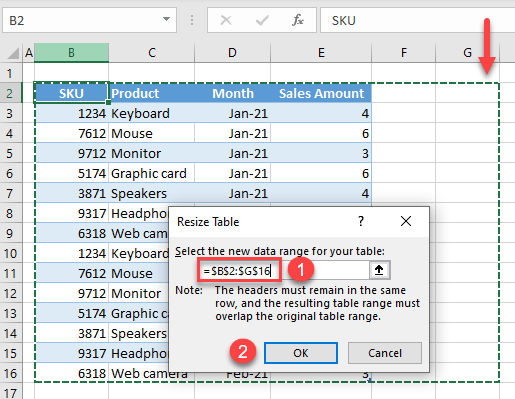Click SKU 7612 in row 4

(x=71, y=134)
